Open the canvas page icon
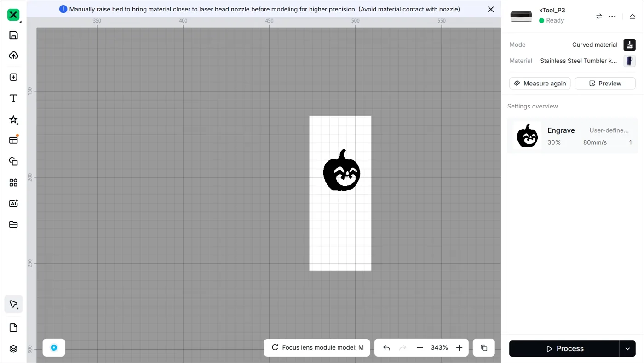The height and width of the screenshot is (363, 644). click(13, 328)
